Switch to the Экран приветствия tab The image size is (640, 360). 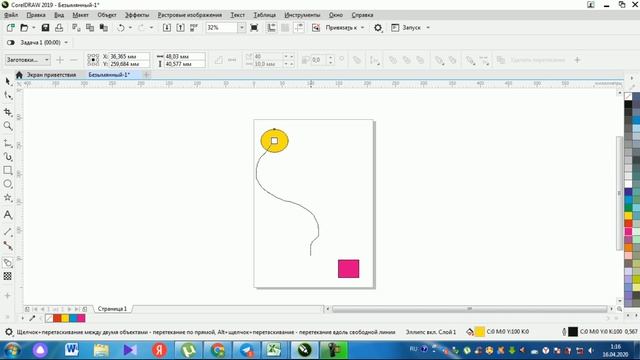pos(51,75)
